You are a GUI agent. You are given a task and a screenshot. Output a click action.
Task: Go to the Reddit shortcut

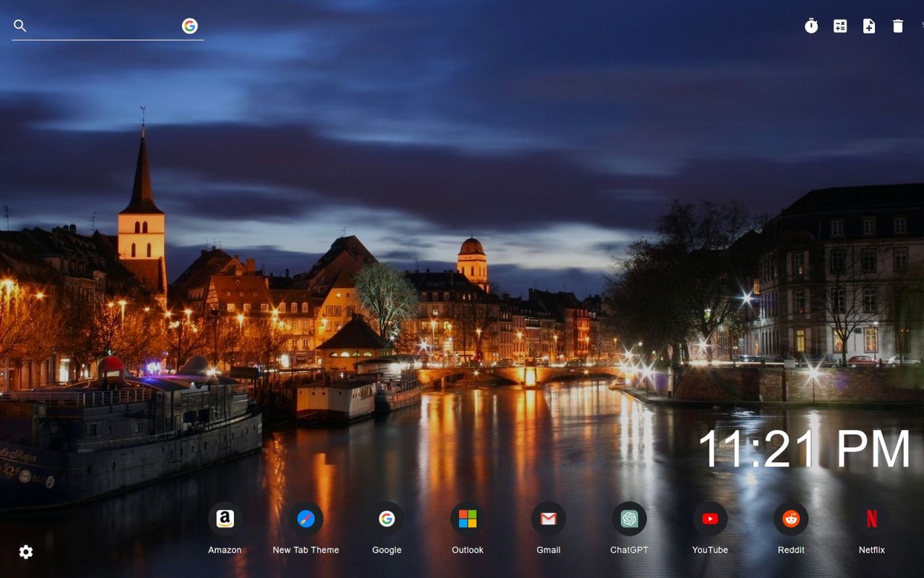pos(791,519)
